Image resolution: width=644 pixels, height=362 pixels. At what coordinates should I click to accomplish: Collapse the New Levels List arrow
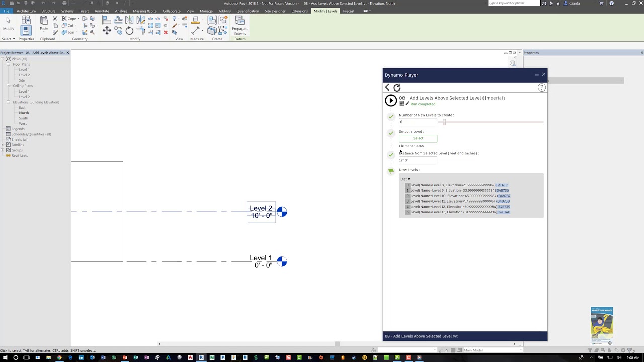coord(409,179)
